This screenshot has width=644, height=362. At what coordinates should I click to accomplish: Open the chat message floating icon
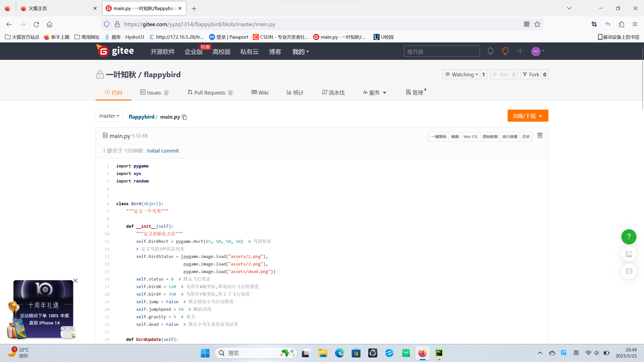(629, 271)
